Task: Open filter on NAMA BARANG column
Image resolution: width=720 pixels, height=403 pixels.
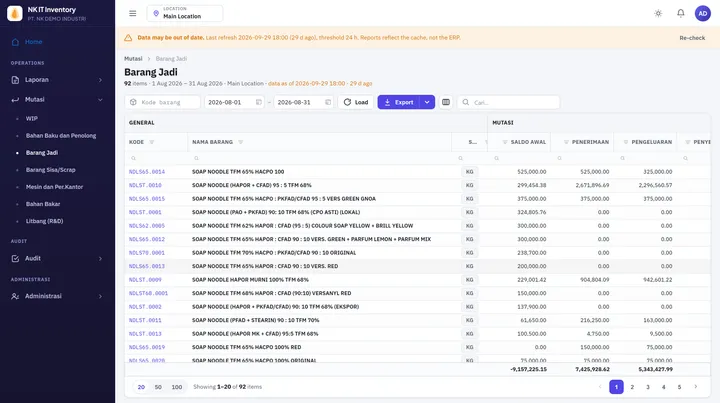Action: (241, 142)
